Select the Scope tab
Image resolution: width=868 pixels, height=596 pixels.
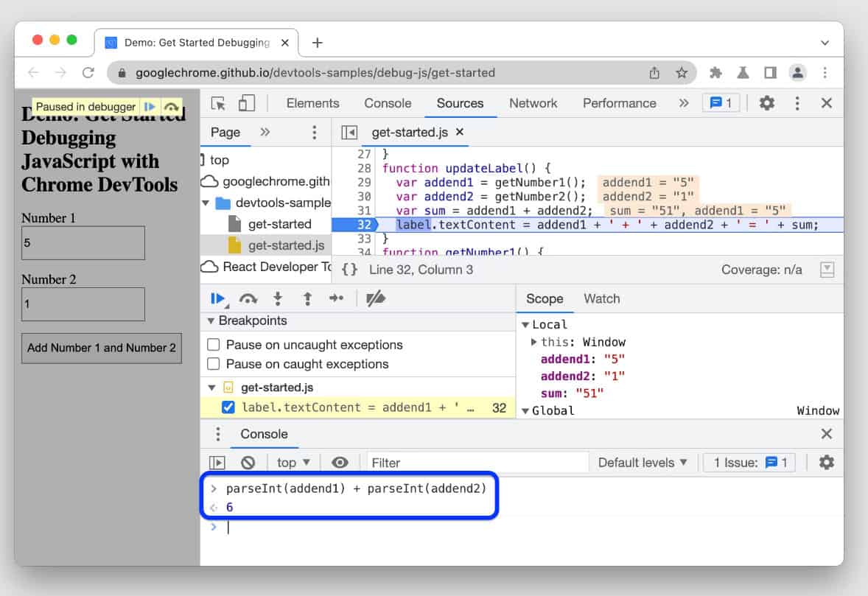[x=545, y=299]
